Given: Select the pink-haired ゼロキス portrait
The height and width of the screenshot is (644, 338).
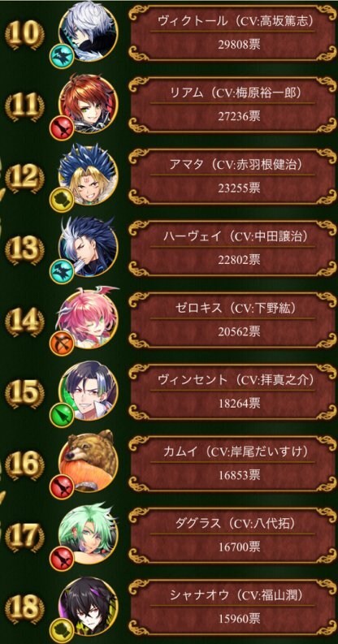Looking at the screenshot, I should [x=88, y=318].
